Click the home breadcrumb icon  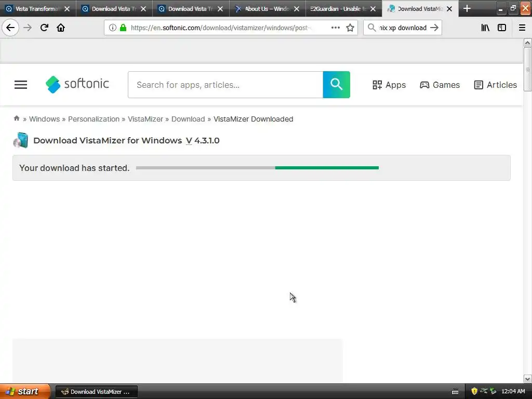click(x=16, y=118)
